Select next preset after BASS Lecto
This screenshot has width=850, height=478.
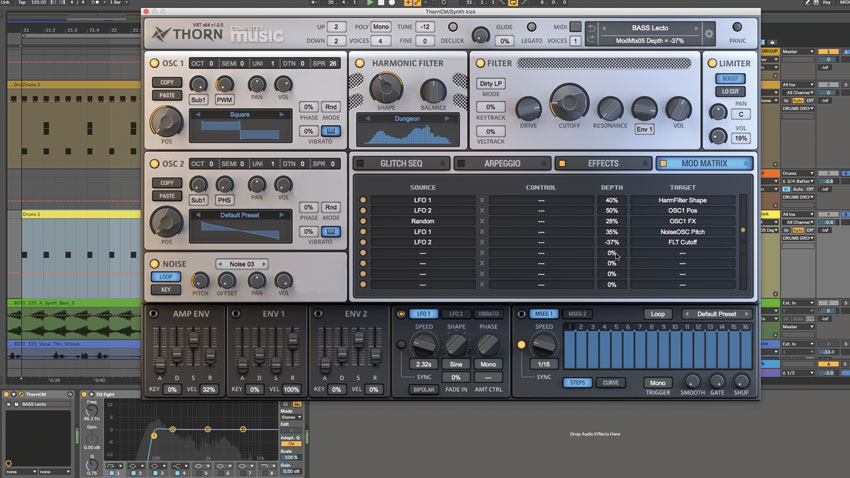pyautogui.click(x=697, y=28)
